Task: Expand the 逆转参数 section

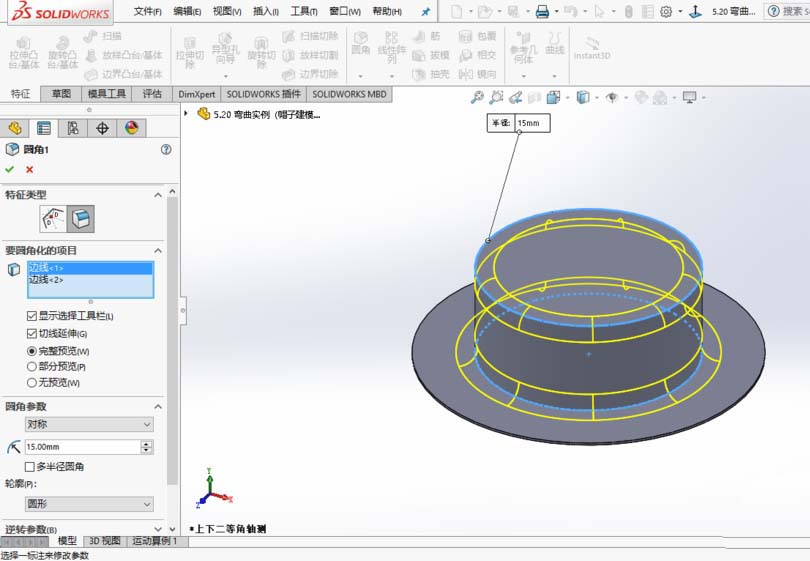Action: (x=158, y=528)
